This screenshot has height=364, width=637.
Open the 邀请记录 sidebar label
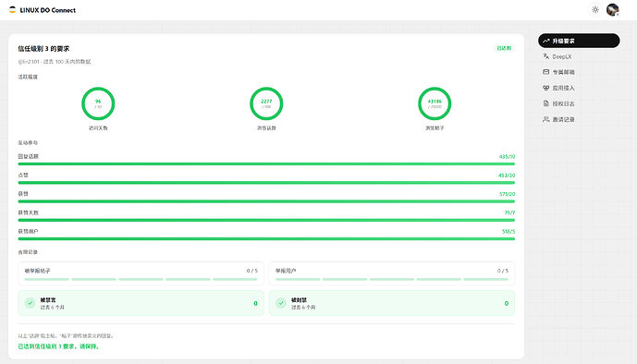pos(563,120)
